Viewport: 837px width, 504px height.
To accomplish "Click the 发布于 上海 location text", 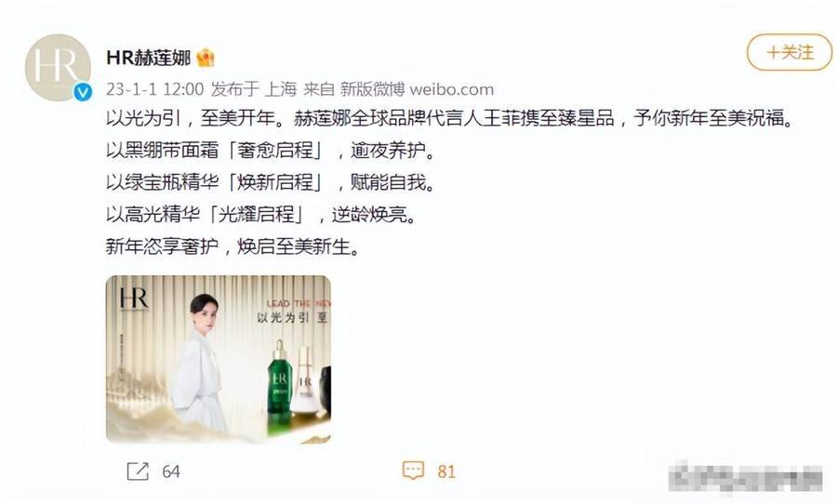I will point(254,89).
